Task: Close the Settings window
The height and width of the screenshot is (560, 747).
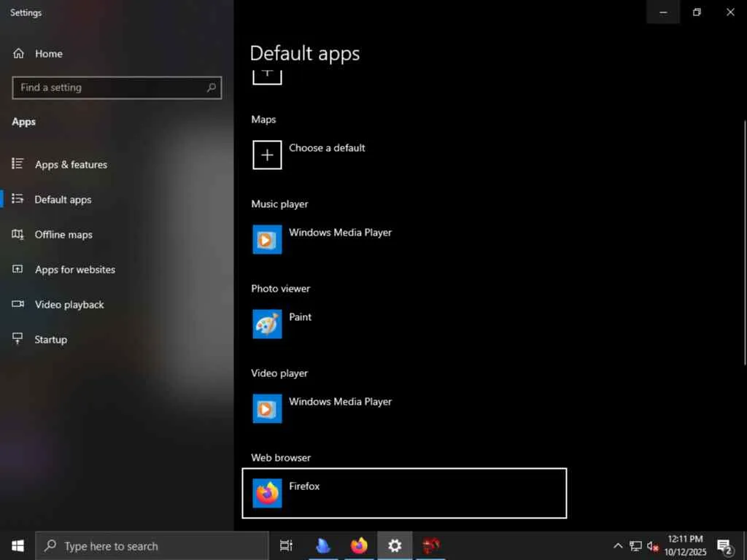Action: (x=730, y=12)
